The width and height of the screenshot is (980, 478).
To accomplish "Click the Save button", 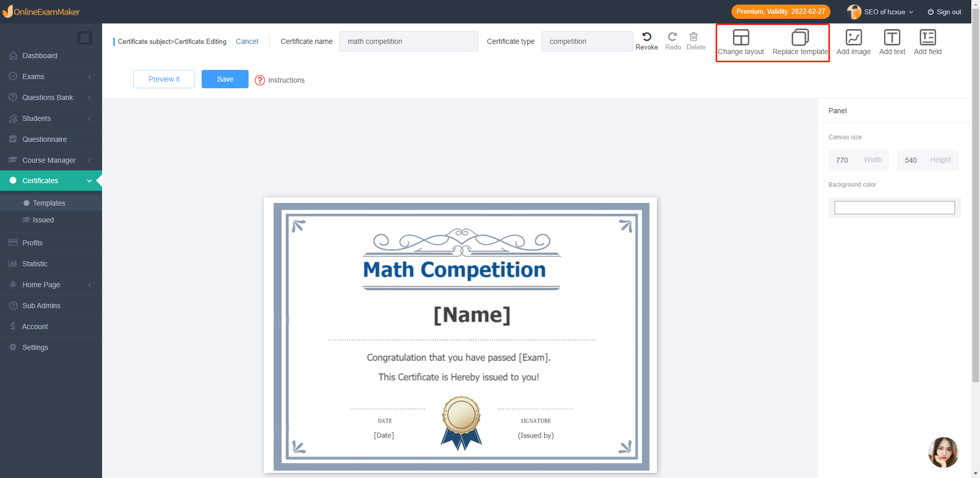I will tap(225, 79).
